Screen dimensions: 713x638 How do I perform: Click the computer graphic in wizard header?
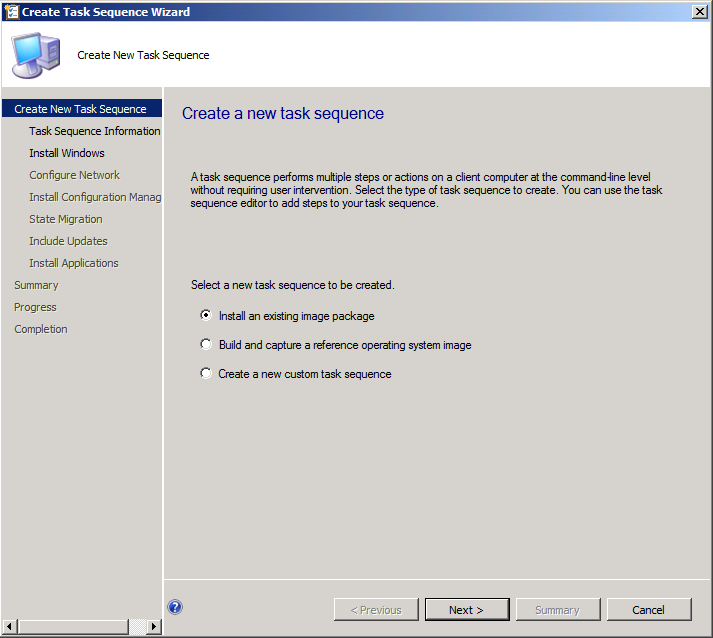36,55
